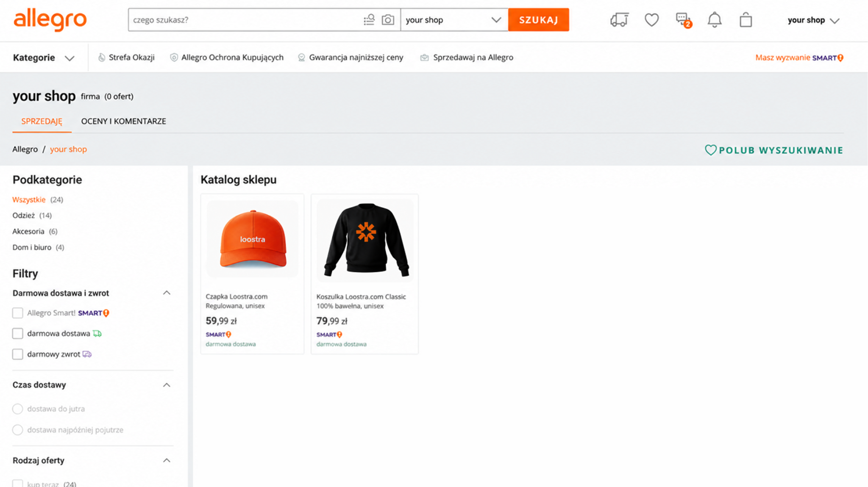Expand the Kategorie dropdown

point(44,58)
